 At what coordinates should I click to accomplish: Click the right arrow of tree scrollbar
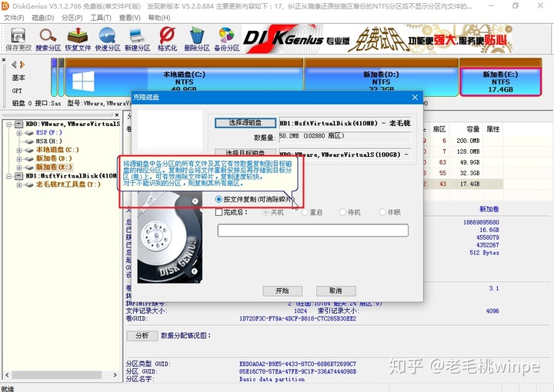[115, 375]
